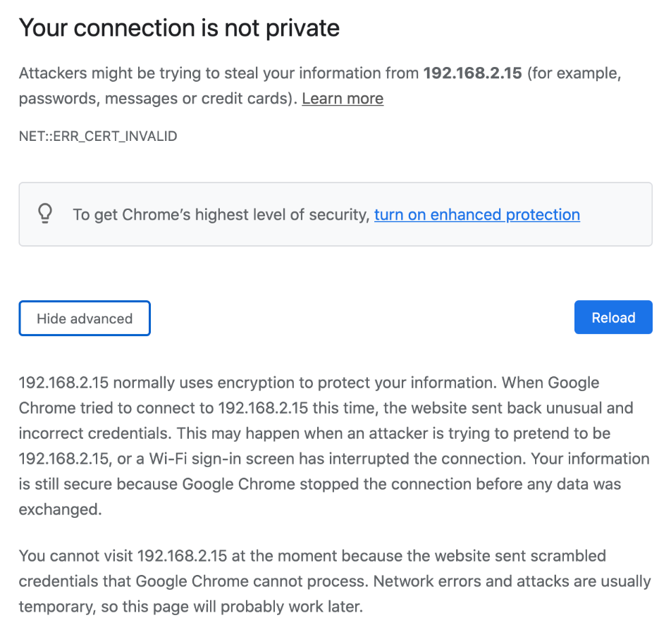671x644 pixels.
Task: Click 'You cannot visit 192.168.2.15' sentence
Action: 123,556
